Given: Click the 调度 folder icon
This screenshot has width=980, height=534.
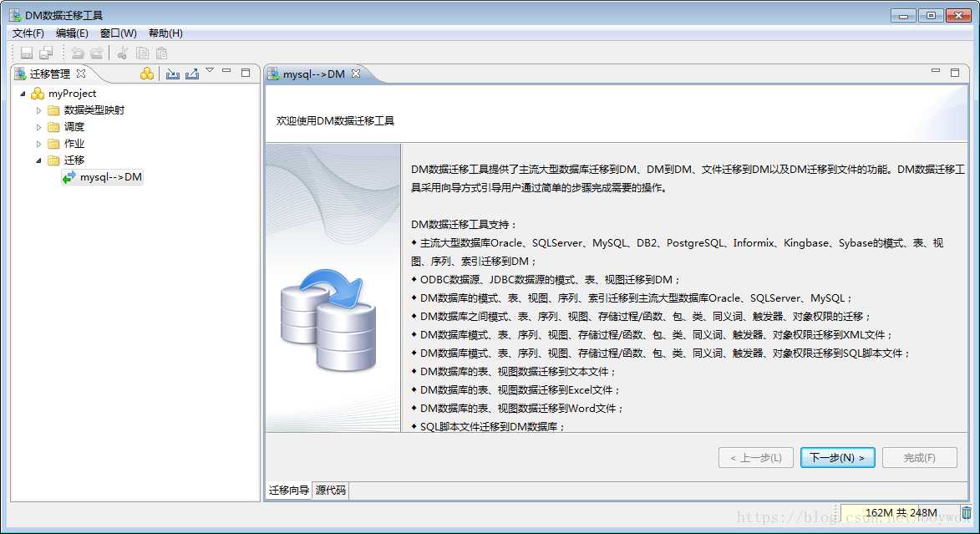Looking at the screenshot, I should coord(53,127).
